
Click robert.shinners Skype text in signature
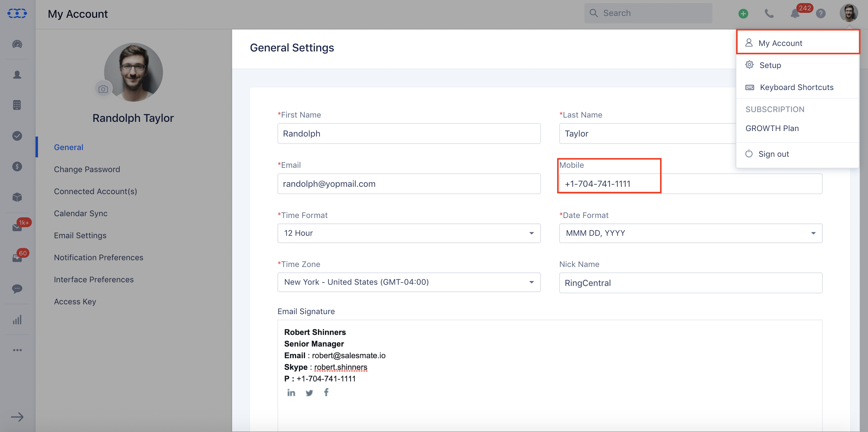coord(341,367)
